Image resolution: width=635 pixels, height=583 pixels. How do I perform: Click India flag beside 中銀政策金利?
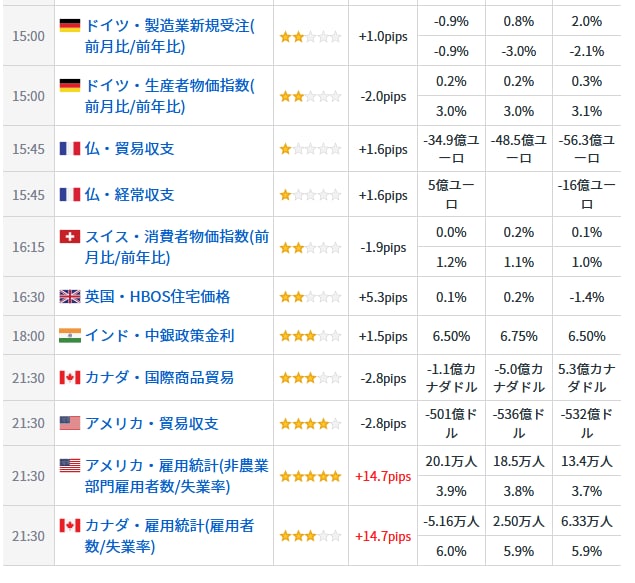click(70, 336)
